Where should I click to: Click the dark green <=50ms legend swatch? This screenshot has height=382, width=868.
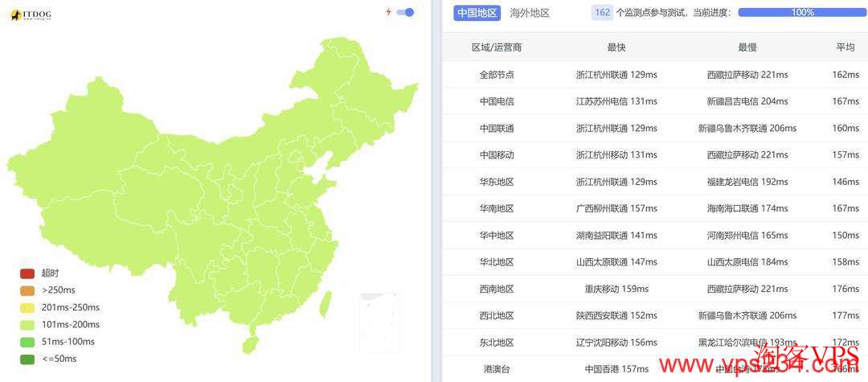[x=27, y=359]
